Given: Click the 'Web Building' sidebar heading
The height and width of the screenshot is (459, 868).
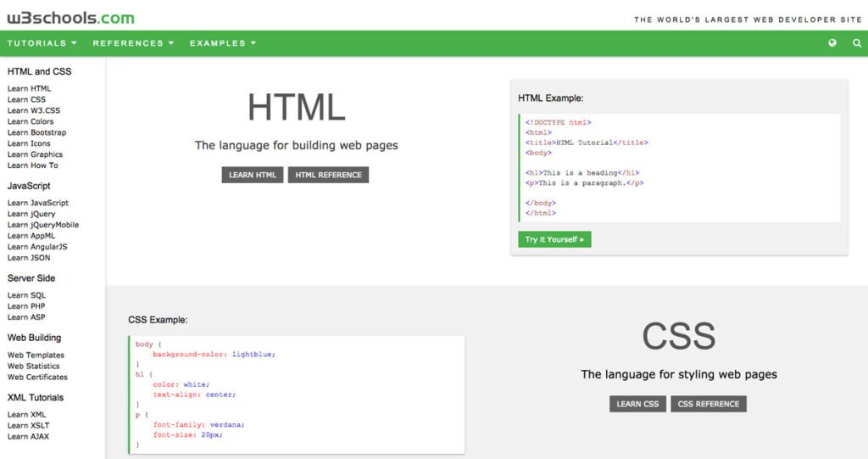Looking at the screenshot, I should coord(34,338).
